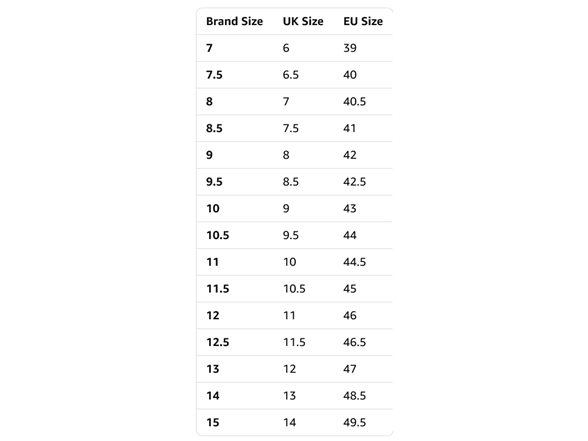Click UK size 9.5 value

tap(291, 235)
